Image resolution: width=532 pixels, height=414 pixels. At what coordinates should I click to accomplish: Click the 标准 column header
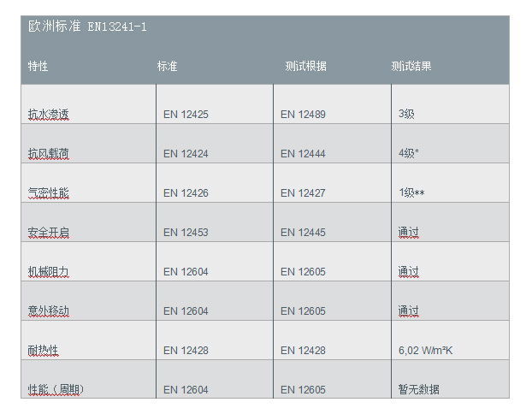pos(167,66)
